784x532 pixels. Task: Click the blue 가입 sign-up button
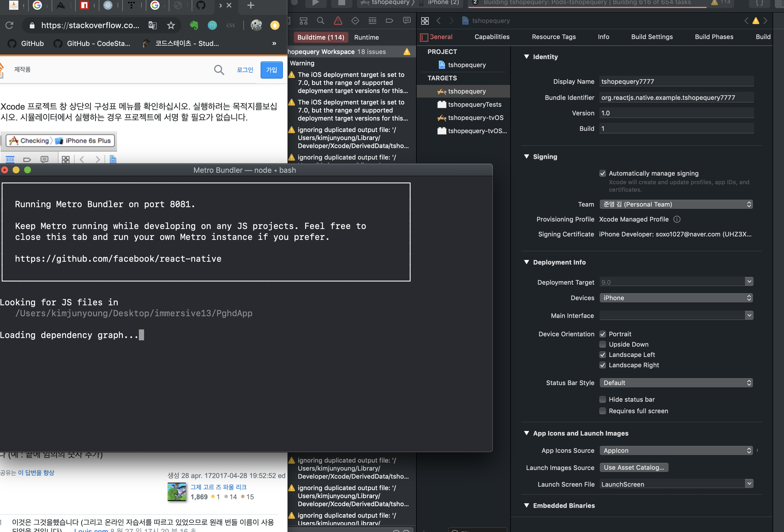pos(271,70)
